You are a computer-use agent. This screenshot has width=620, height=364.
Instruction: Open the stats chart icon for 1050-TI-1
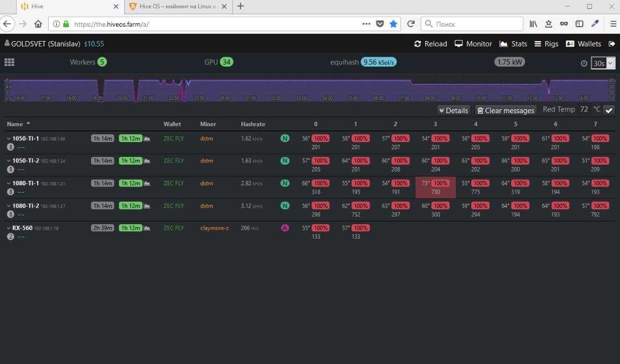coord(147,138)
